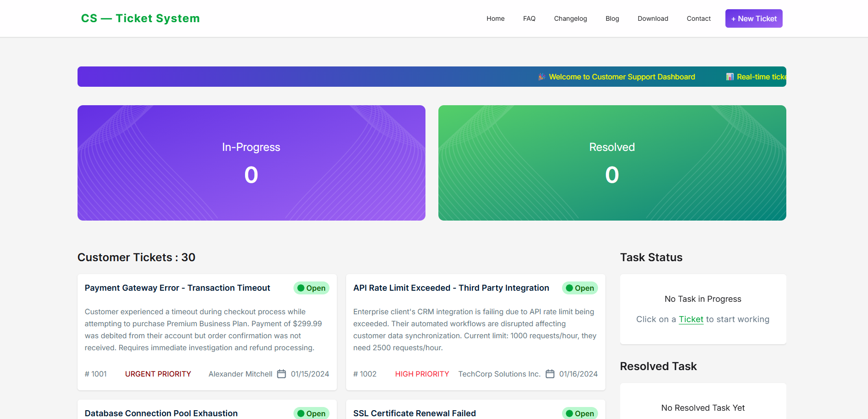
Task: Go to the FAQ page
Action: pos(529,18)
